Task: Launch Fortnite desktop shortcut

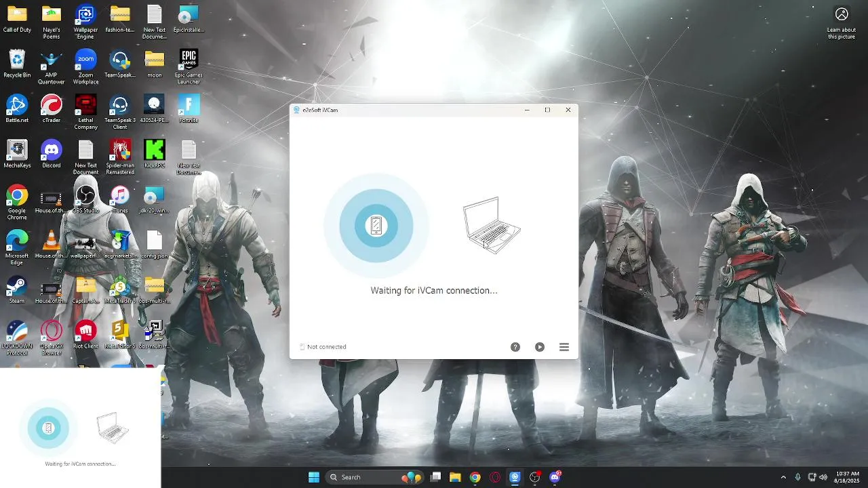Action: 189,109
